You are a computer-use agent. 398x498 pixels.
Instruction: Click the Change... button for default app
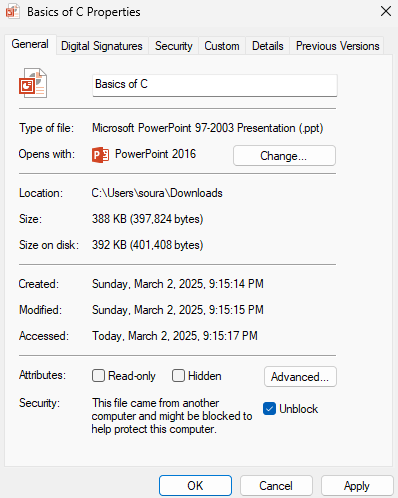pyautogui.click(x=284, y=156)
